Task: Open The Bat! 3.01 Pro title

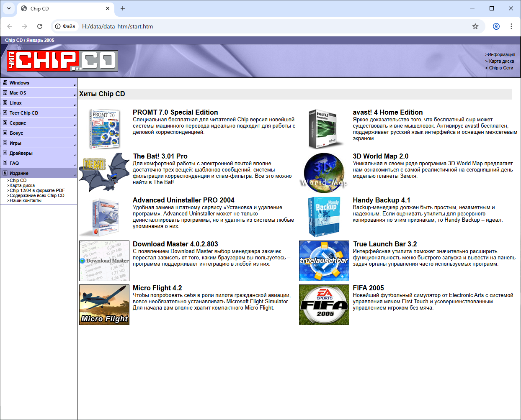Action: (160, 156)
